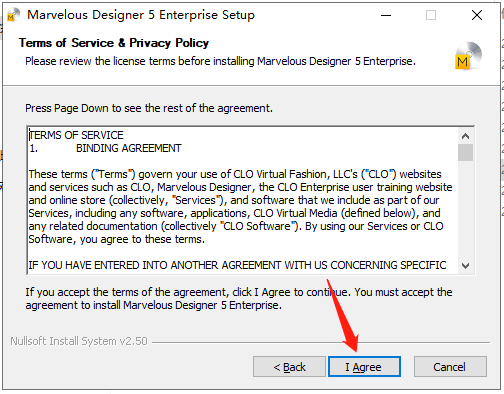
Task: Click the Marvelous Designer disc logo in header
Action: (468, 56)
